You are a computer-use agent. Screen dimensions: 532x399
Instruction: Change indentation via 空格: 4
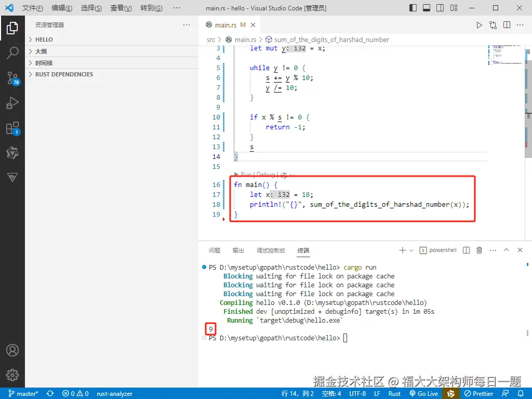click(331, 394)
